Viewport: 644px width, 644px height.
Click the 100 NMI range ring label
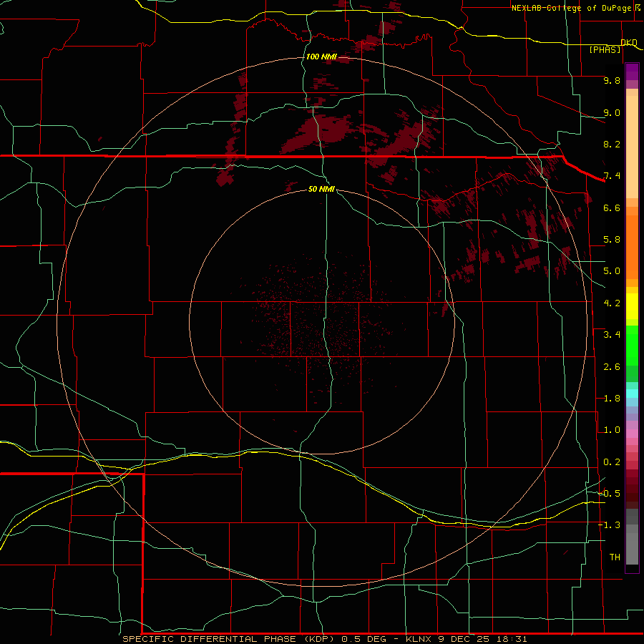click(321, 57)
